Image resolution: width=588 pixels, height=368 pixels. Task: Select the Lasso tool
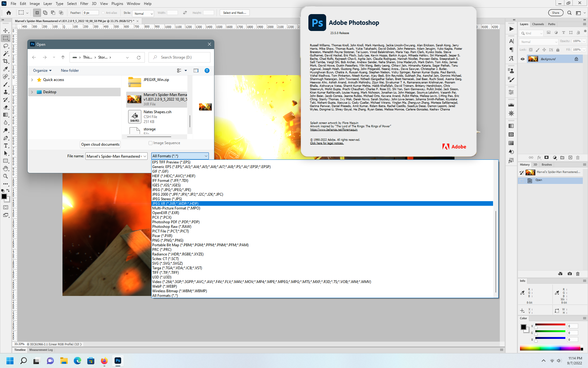6,46
